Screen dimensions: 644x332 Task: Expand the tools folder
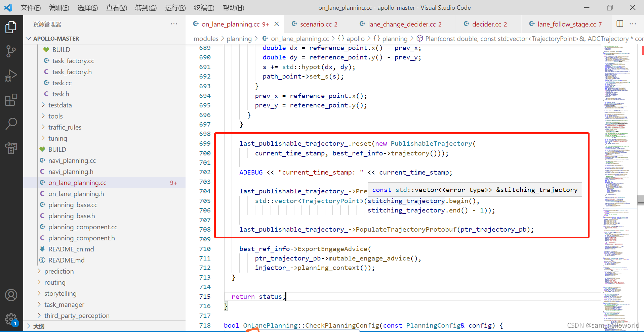click(43, 116)
